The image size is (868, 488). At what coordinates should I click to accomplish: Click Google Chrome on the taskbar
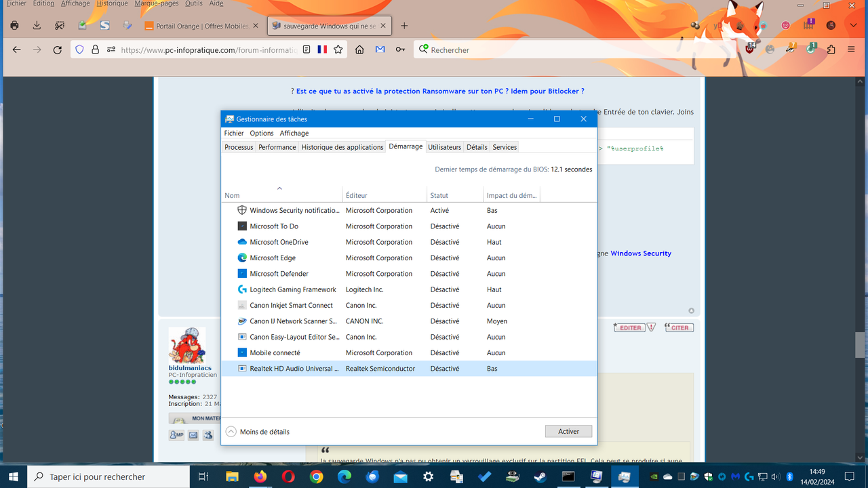point(316,476)
